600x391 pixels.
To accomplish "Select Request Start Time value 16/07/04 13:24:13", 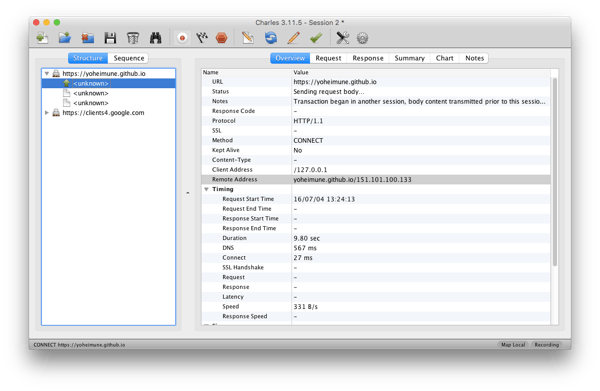I will point(324,199).
